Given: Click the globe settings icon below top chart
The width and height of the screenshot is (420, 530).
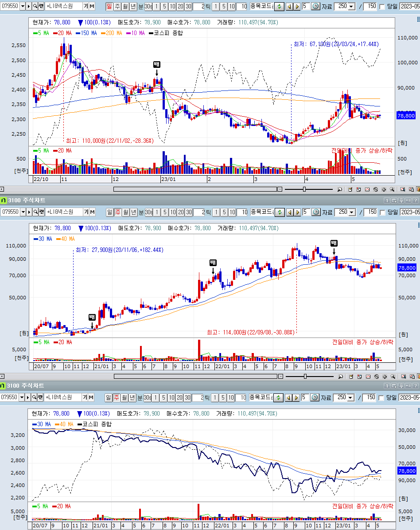Looking at the screenshot, I should pyautogui.click(x=375, y=189).
